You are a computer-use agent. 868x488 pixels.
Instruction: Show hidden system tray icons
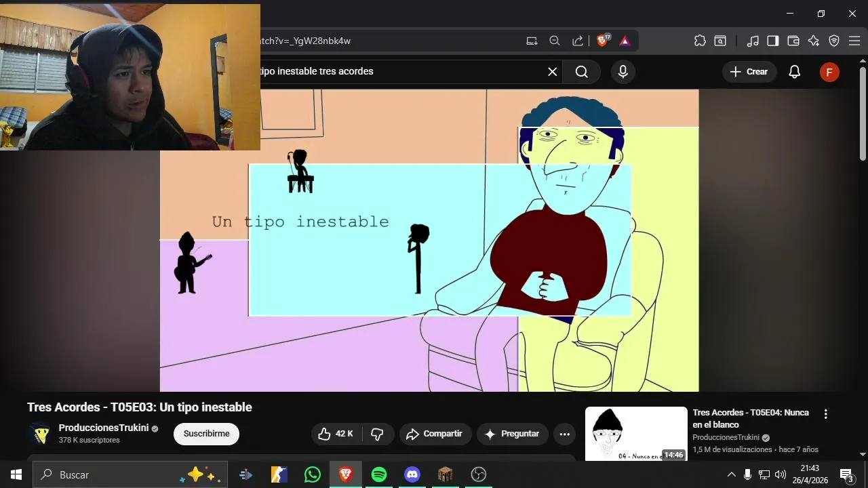point(731,474)
